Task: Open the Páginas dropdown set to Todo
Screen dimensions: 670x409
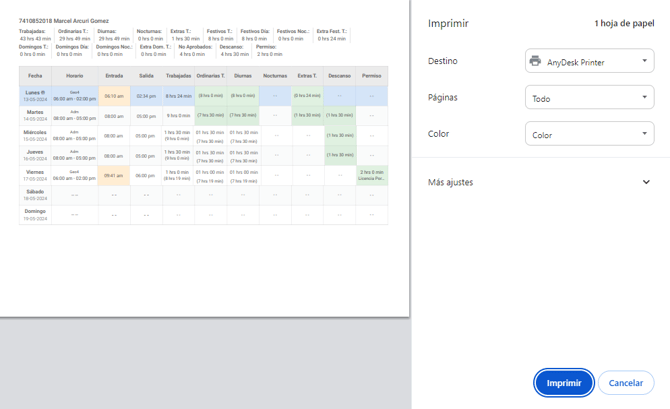Action: 589,98
